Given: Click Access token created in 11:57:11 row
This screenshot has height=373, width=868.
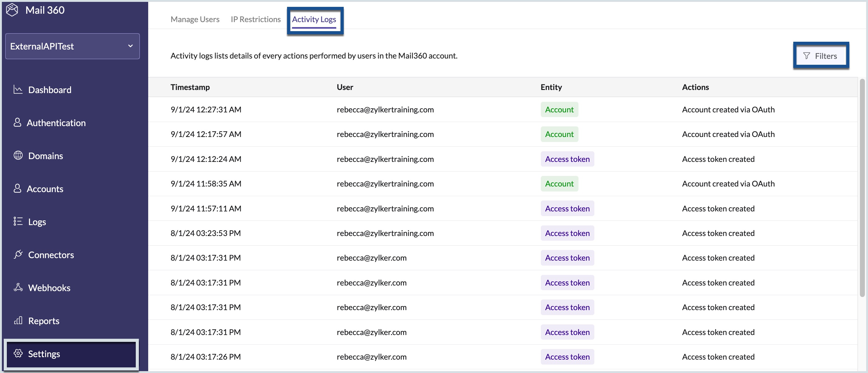Looking at the screenshot, I should 718,209.
